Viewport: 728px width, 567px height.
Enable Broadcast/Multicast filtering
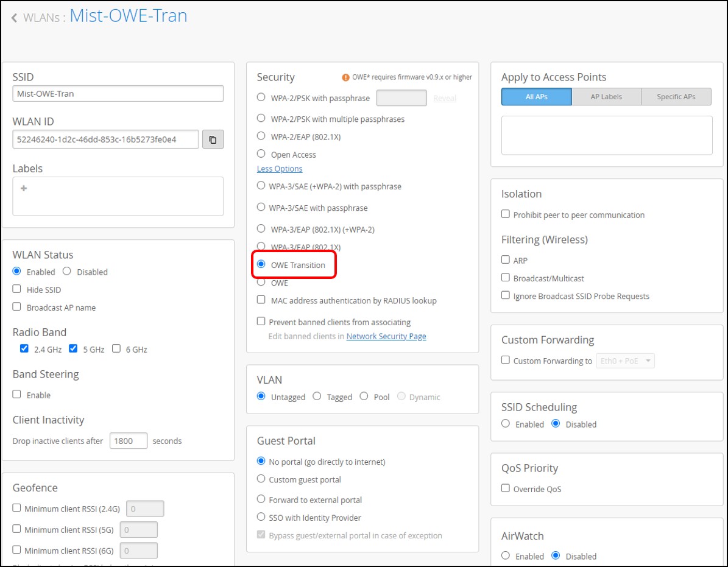tap(506, 278)
